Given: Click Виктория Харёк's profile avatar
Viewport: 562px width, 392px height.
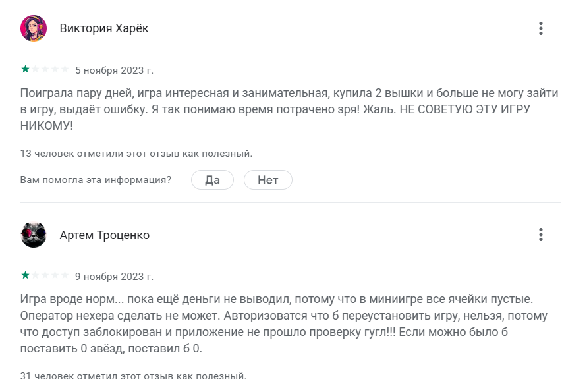Looking at the screenshot, I should (34, 28).
